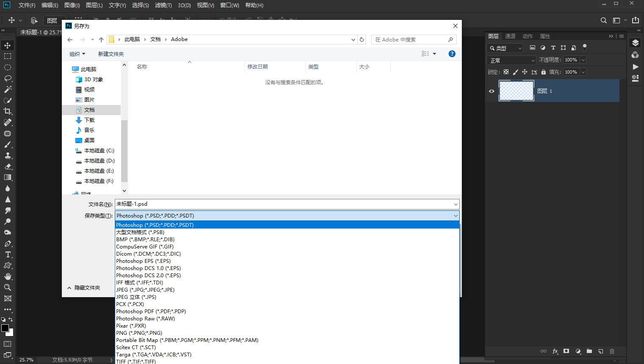This screenshot has height=364, width=644.
Task: Add a layer mask
Action: click(x=566, y=351)
